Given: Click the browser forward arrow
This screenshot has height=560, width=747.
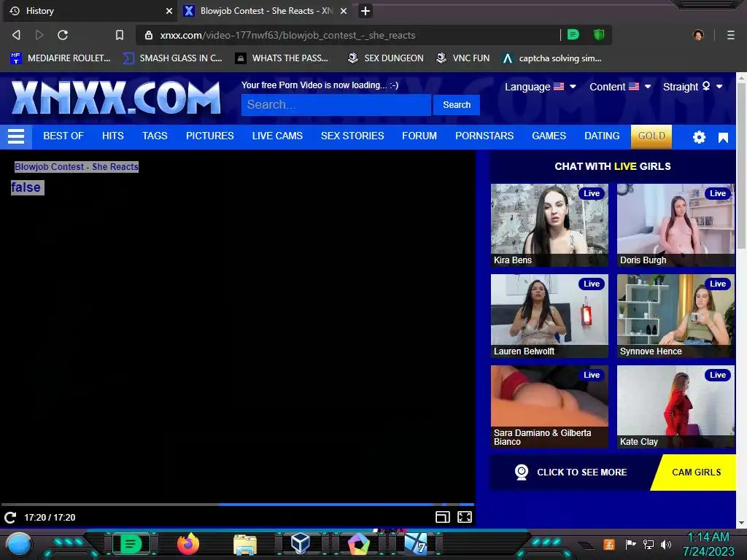Looking at the screenshot, I should (39, 35).
